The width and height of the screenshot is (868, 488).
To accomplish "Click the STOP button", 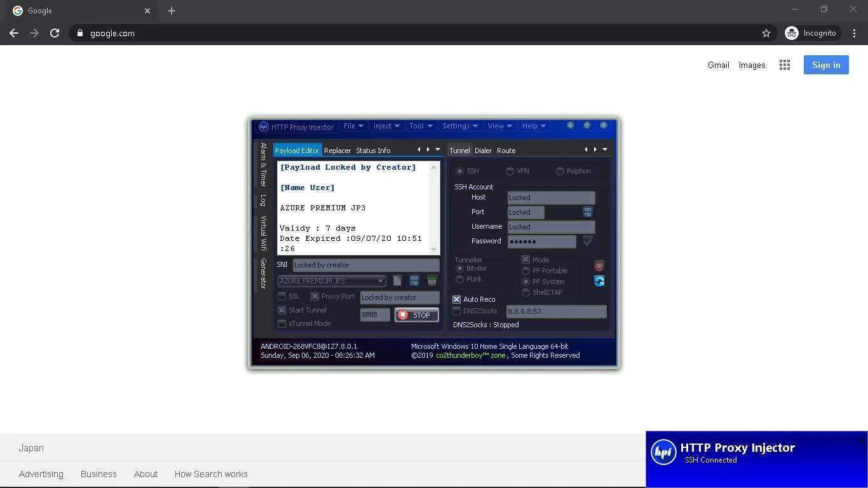I will pyautogui.click(x=417, y=315).
